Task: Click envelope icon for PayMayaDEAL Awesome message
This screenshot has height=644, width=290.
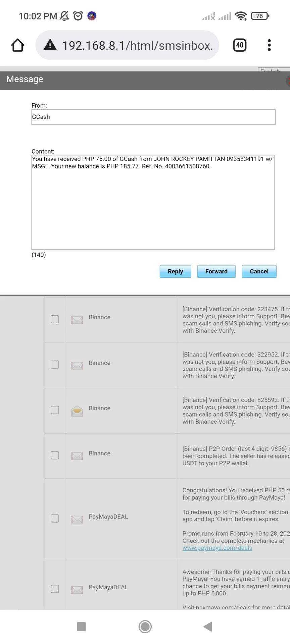Action: point(77,590)
